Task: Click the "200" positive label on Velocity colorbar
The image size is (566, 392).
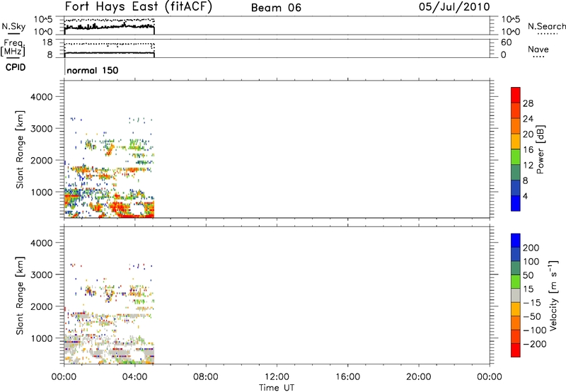Action: [x=531, y=248]
